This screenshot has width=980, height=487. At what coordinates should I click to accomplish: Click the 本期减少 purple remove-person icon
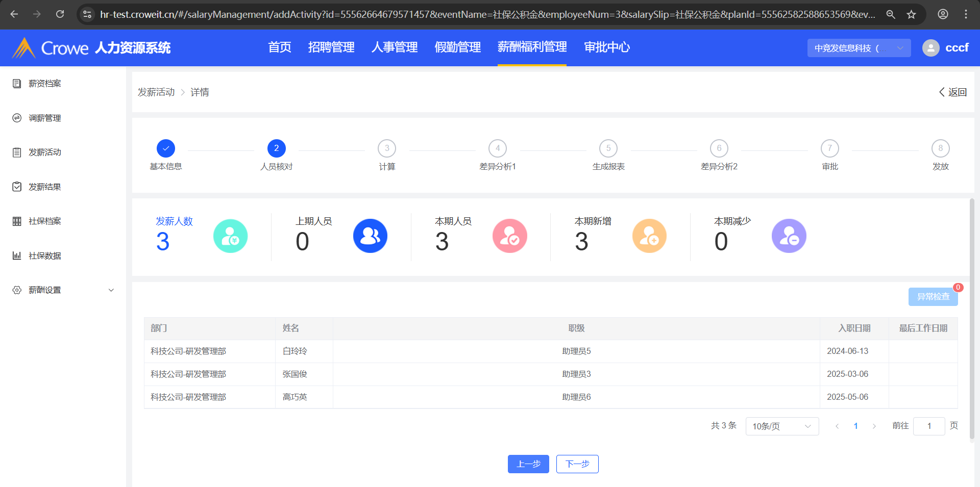click(x=789, y=236)
